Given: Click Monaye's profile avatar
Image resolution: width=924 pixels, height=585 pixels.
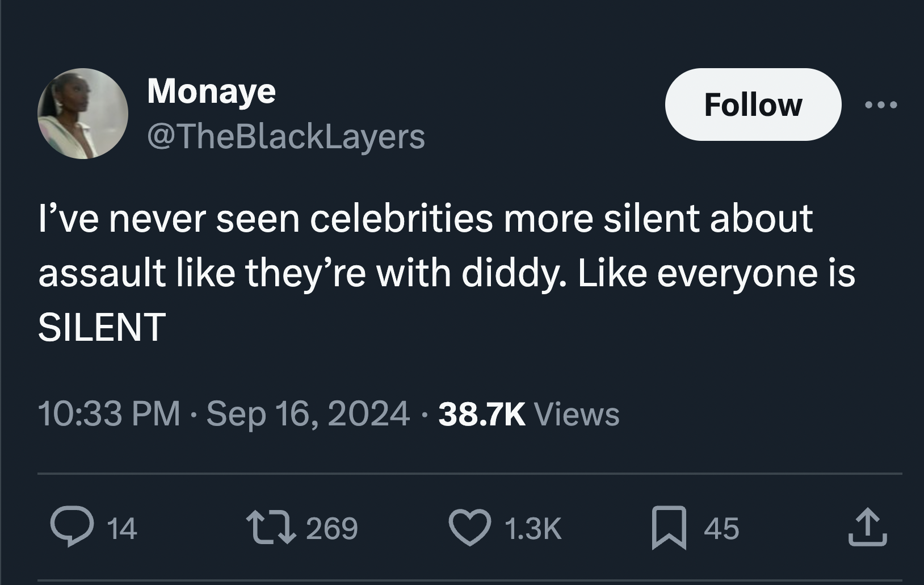Looking at the screenshot, I should point(78,114).
